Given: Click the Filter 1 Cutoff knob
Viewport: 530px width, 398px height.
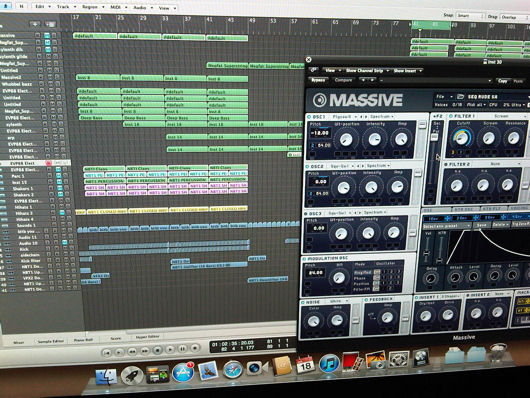Looking at the screenshot, I should (461, 138).
